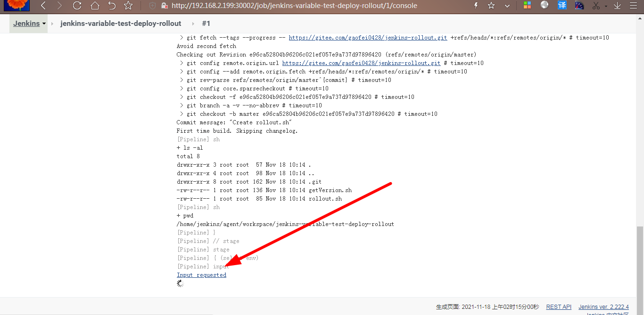644x315 pixels.
Task: Expand the address bar dropdown chevron
Action: [x=507, y=6]
